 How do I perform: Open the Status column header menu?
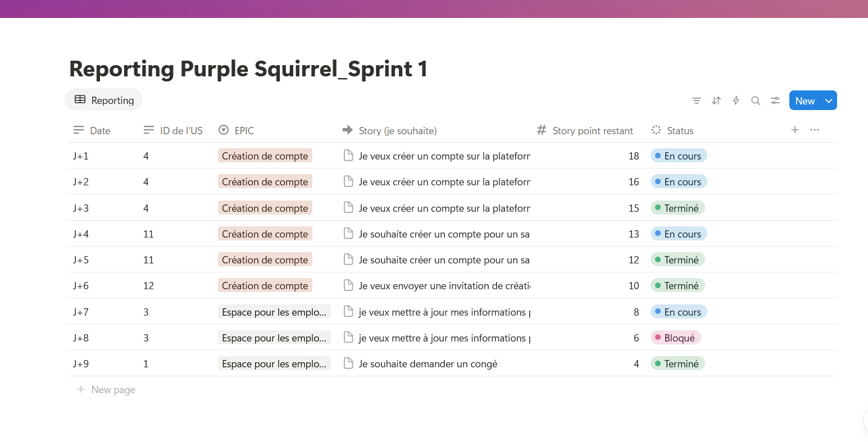tap(680, 130)
